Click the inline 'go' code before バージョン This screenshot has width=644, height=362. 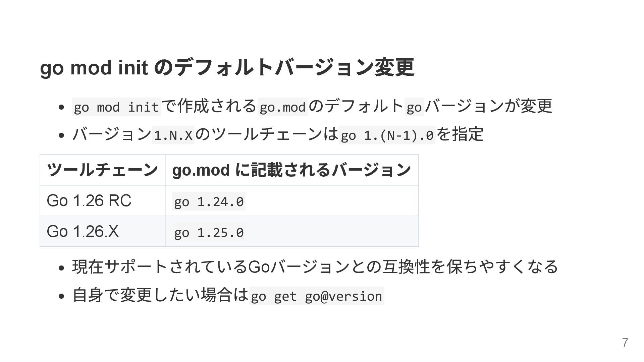tap(414, 107)
